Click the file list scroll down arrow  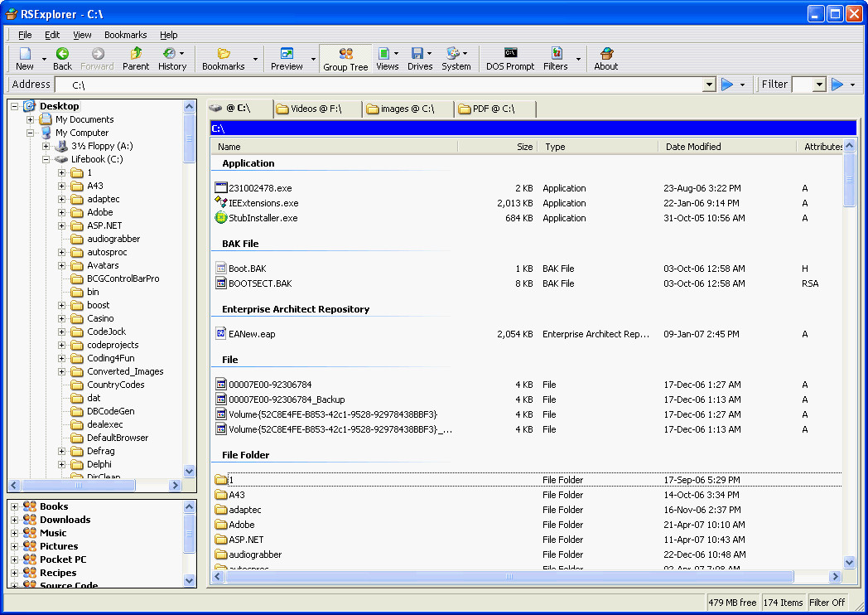coord(849,562)
